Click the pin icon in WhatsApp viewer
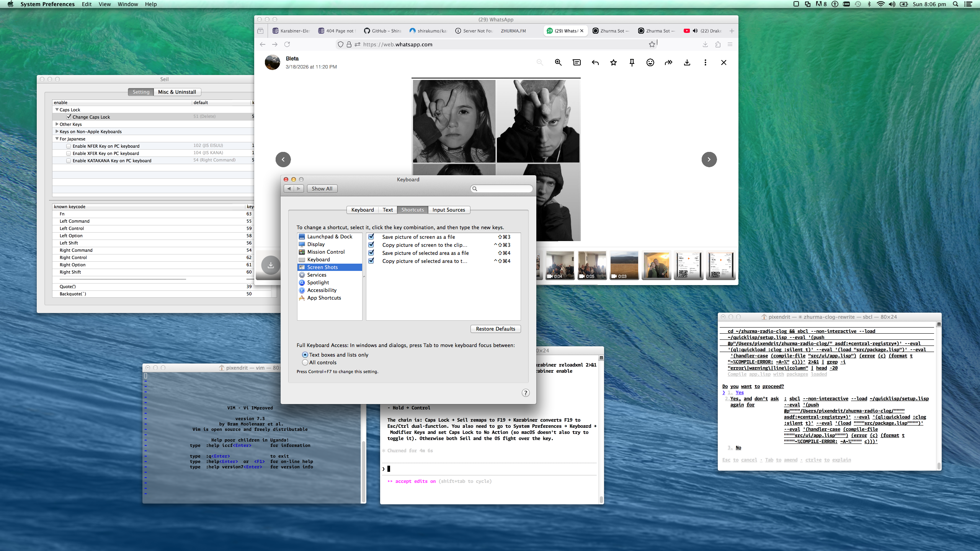 click(632, 62)
